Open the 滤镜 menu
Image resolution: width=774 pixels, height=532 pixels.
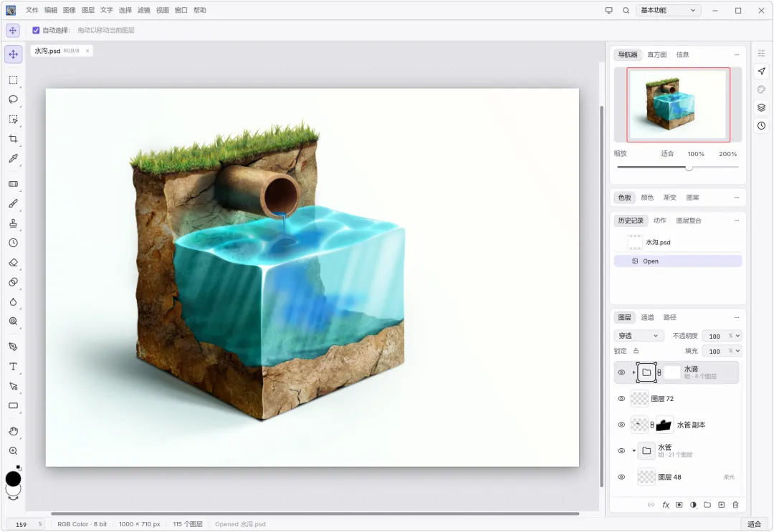pos(143,10)
